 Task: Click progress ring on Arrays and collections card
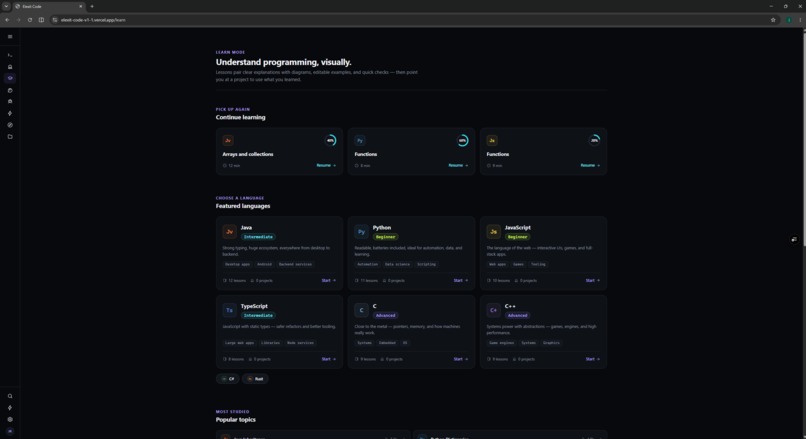[x=331, y=140]
